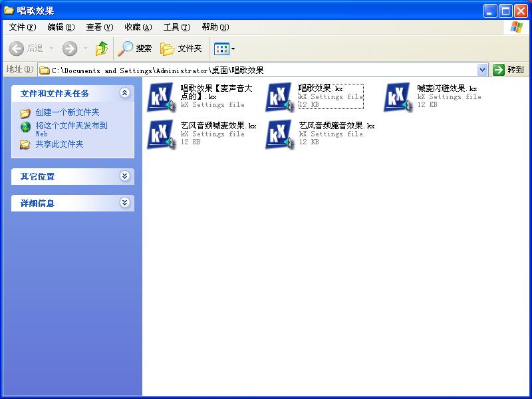Select the 艺风音频魔音效果.kx file icon
Image resolution: width=532 pixels, height=399 pixels.
(279, 134)
